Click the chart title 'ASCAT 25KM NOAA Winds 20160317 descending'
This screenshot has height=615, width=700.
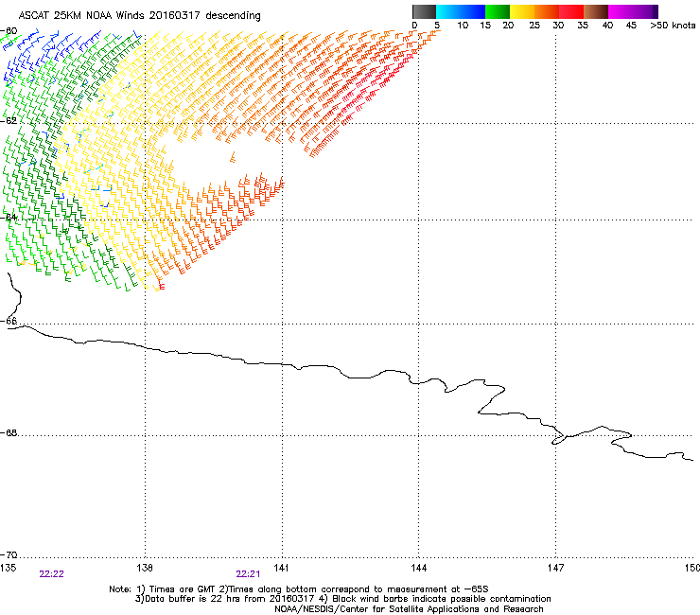click(x=139, y=15)
